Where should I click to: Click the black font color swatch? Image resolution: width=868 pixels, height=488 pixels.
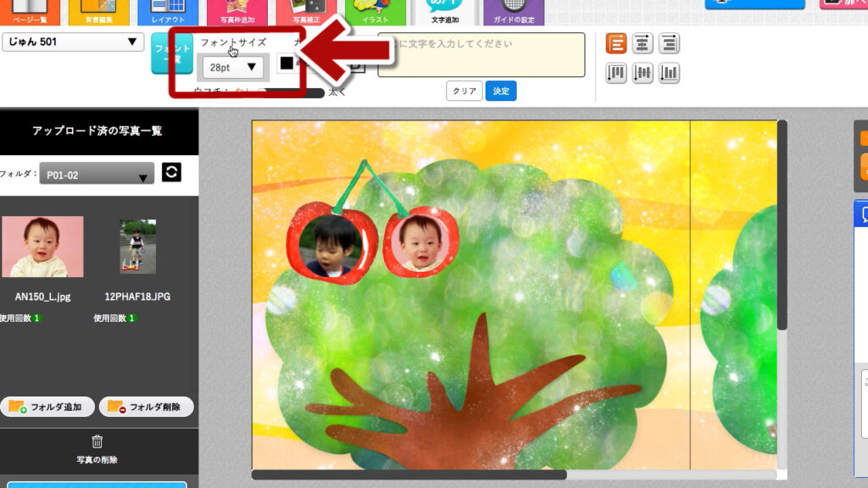pos(287,64)
